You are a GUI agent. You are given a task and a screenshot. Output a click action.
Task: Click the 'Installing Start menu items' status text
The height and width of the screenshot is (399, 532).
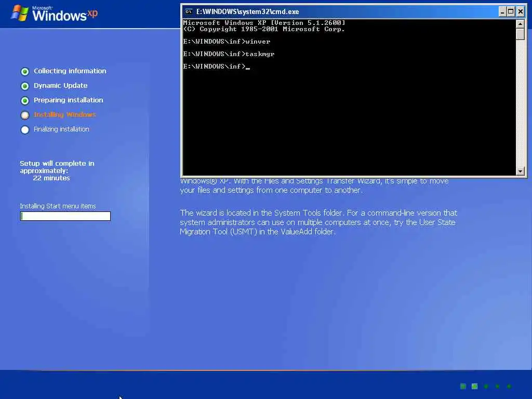(x=58, y=206)
